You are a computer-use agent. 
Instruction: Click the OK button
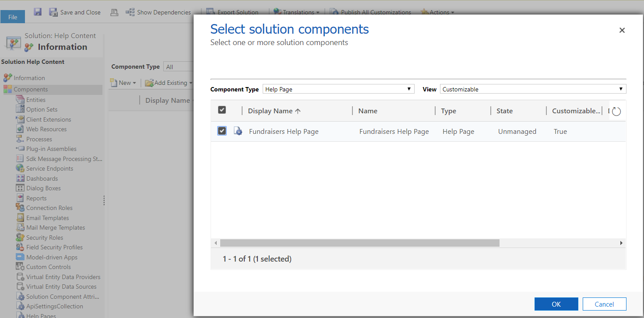[556, 304]
